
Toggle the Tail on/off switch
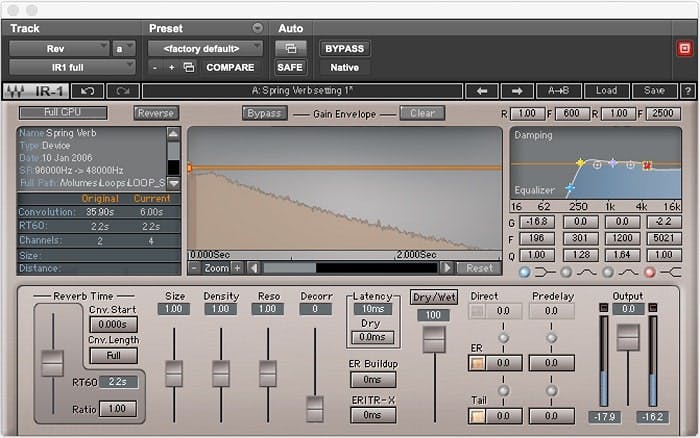point(478,416)
